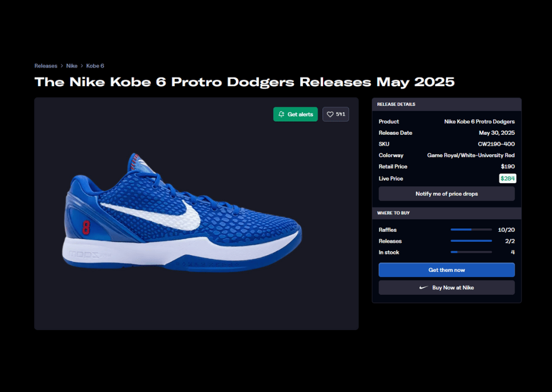Click the Get them now button

[446, 270]
